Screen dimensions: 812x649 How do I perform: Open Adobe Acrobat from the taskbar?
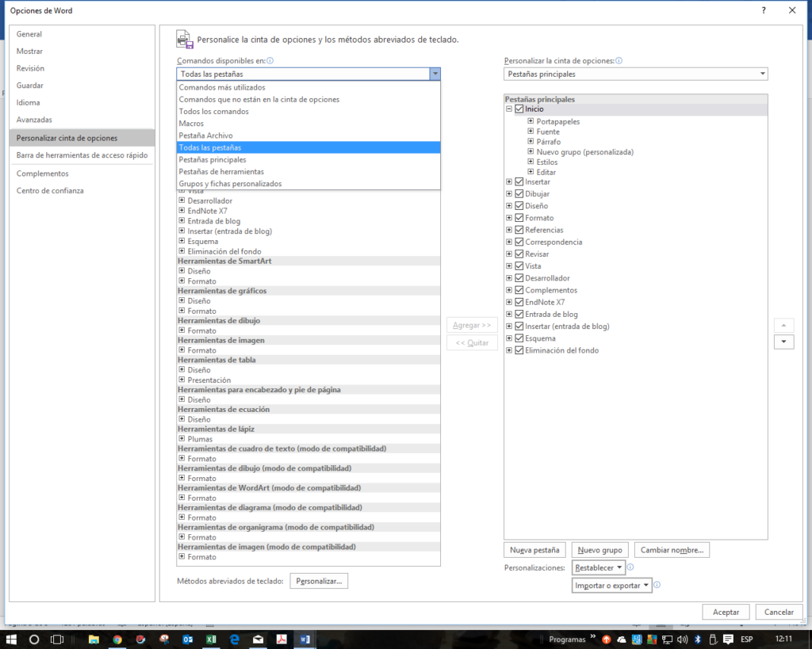(x=282, y=639)
